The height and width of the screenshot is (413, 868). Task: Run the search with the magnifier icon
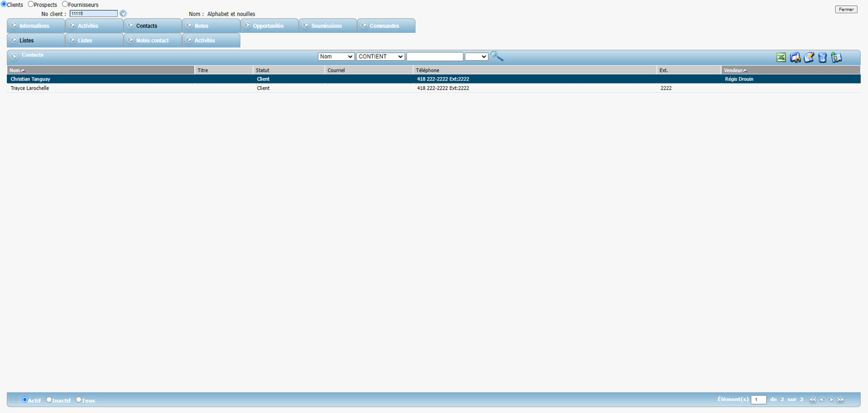496,56
